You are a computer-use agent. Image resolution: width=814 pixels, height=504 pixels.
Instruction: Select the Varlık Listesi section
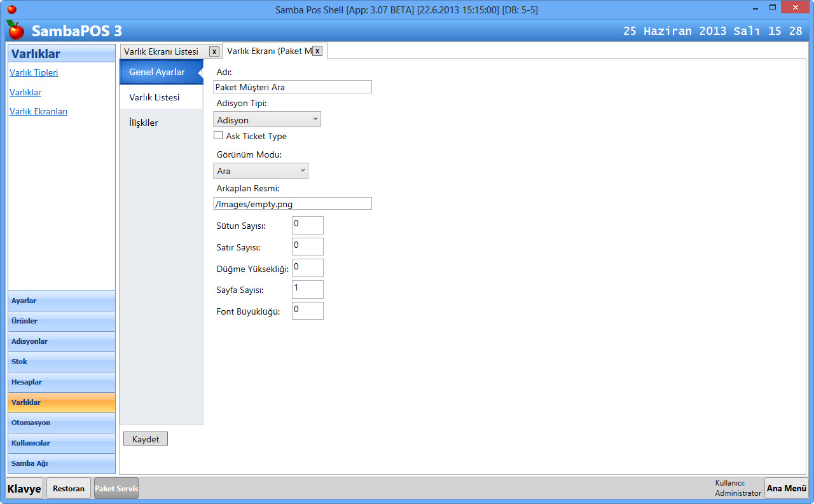coord(155,97)
